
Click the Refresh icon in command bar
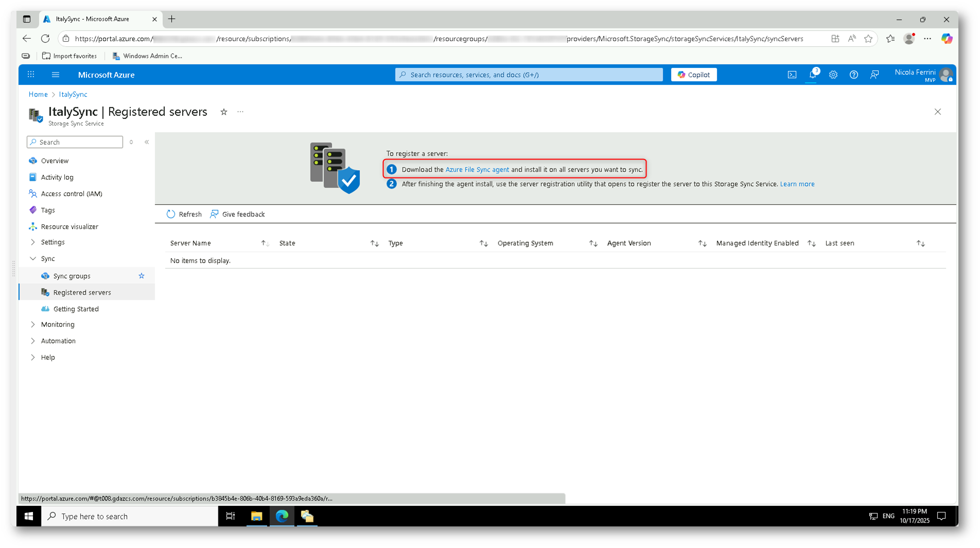pyautogui.click(x=171, y=214)
